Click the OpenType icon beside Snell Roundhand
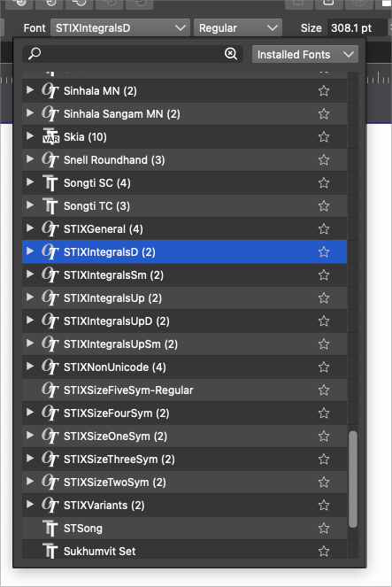 point(50,160)
